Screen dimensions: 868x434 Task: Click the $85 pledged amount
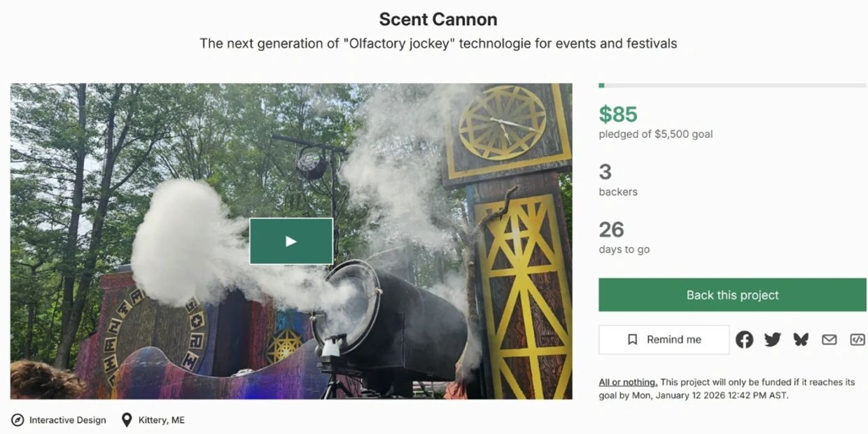[619, 114]
